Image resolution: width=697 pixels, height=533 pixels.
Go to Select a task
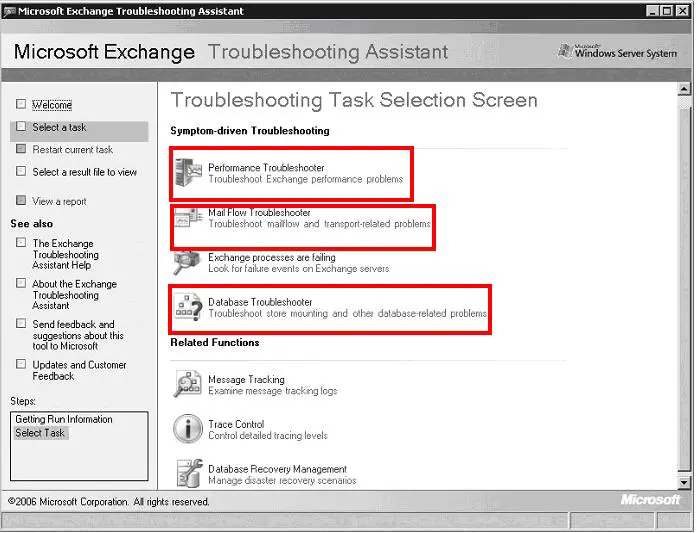pyautogui.click(x=59, y=127)
